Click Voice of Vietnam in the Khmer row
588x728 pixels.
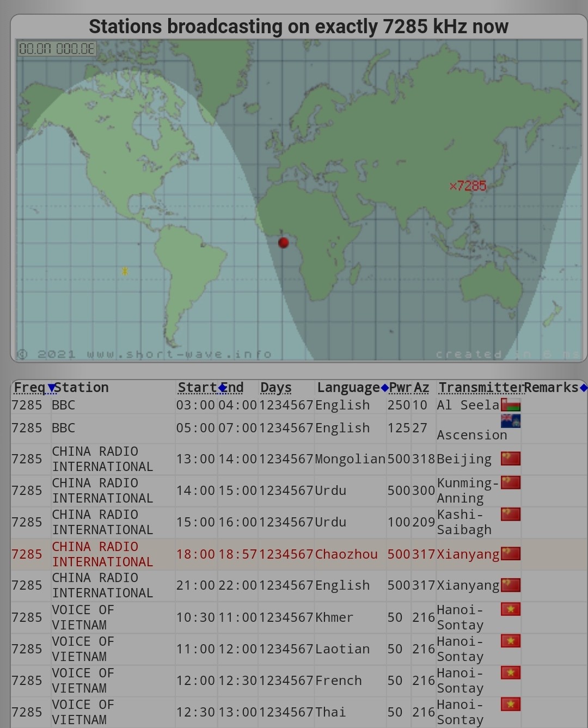pyautogui.click(x=83, y=617)
